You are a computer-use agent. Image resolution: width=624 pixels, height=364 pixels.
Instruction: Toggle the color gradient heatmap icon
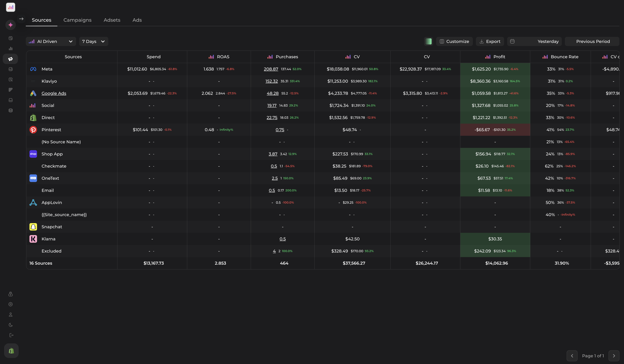pyautogui.click(x=428, y=41)
